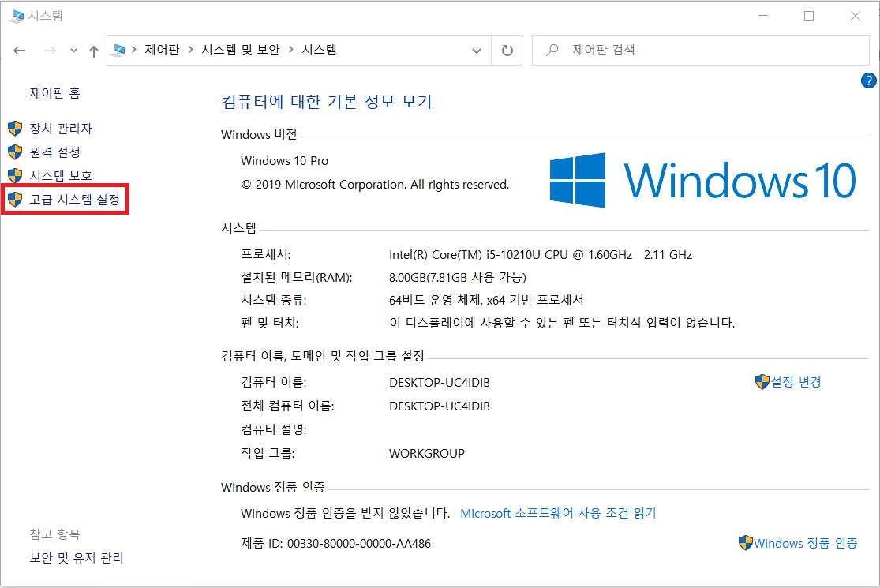This screenshot has height=588, width=880.
Task: Click the WORKGROUP value
Action: pyautogui.click(x=426, y=453)
